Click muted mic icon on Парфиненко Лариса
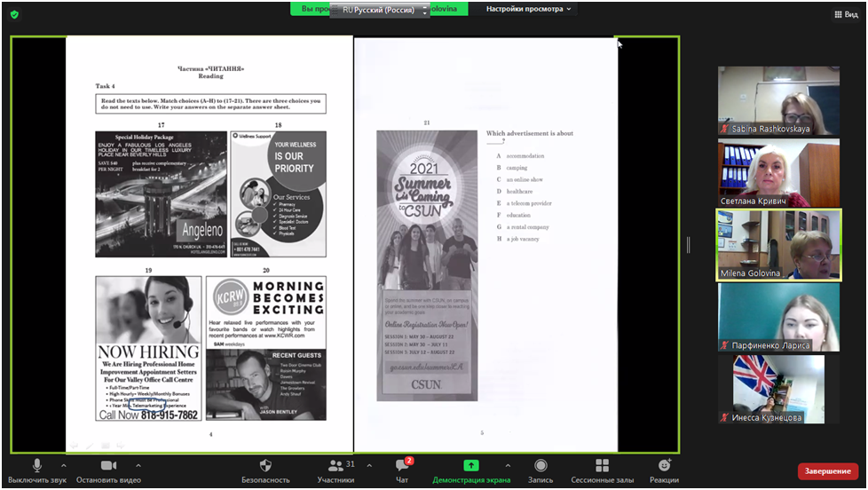This screenshot has height=490, width=868. [x=724, y=345]
